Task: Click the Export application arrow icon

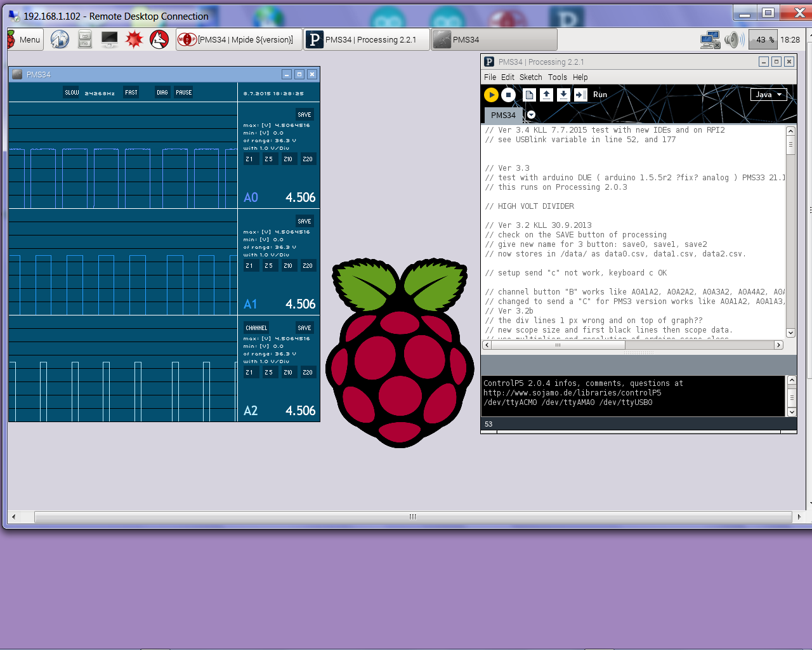Action: tap(580, 95)
